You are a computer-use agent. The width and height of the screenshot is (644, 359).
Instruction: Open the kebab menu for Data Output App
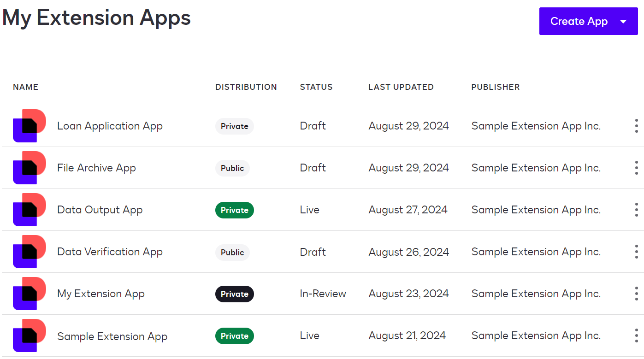coord(636,210)
